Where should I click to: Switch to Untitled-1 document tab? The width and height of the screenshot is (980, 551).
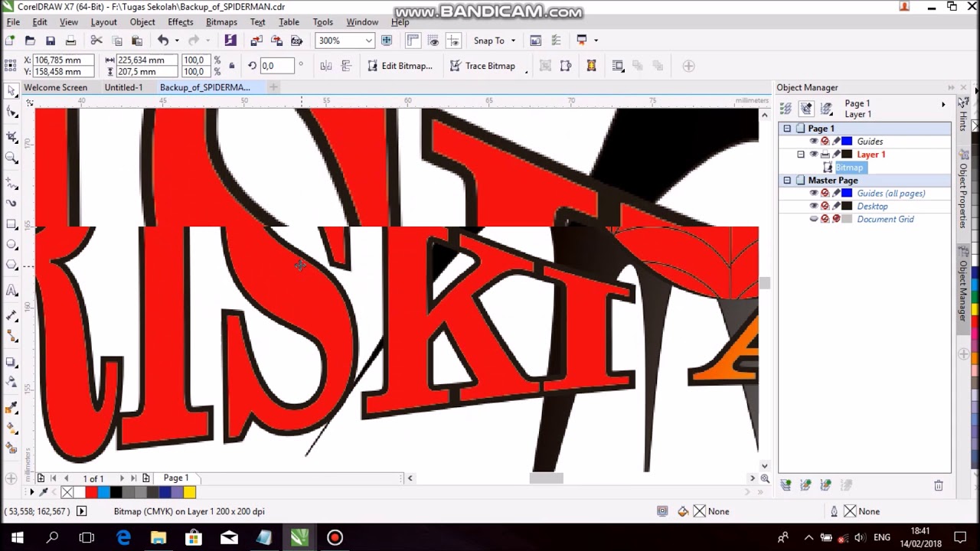pyautogui.click(x=124, y=87)
